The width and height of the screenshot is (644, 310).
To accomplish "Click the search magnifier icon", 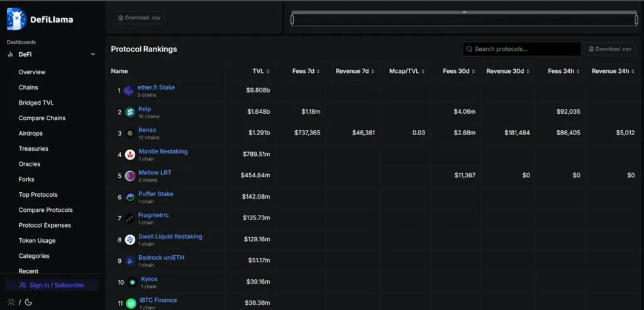I will point(469,49).
